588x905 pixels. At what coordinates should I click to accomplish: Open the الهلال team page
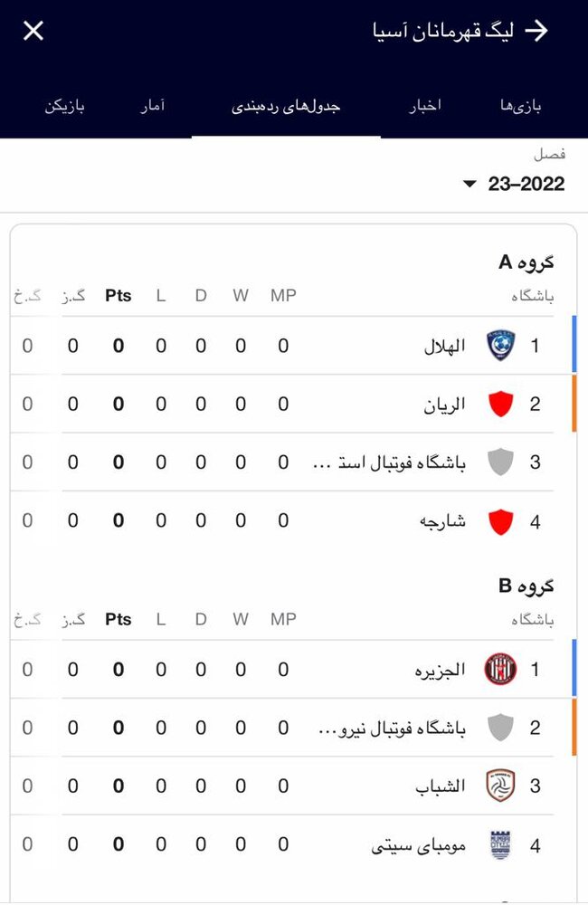tap(448, 346)
